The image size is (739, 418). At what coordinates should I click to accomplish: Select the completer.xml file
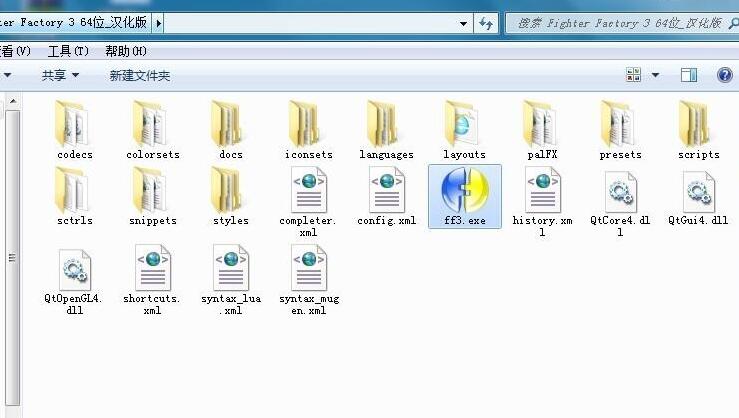coord(309,203)
